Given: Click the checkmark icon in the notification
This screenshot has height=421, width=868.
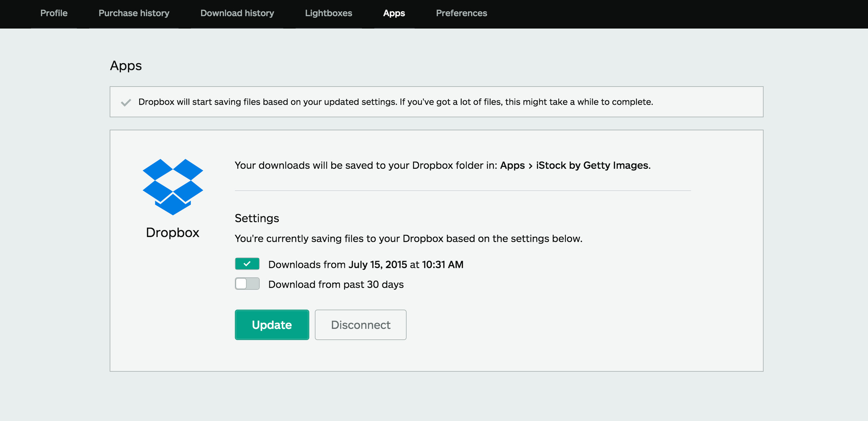Looking at the screenshot, I should 126,102.
